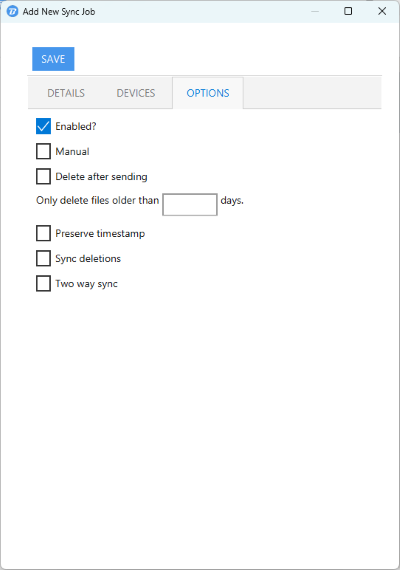Tick the Manual checkbox
This screenshot has width=400, height=570.
coord(43,152)
